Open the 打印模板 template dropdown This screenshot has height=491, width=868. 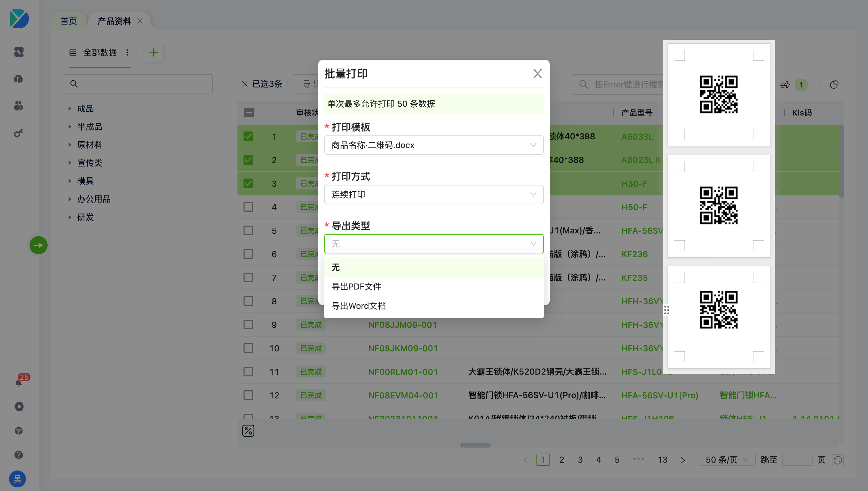pyautogui.click(x=433, y=145)
